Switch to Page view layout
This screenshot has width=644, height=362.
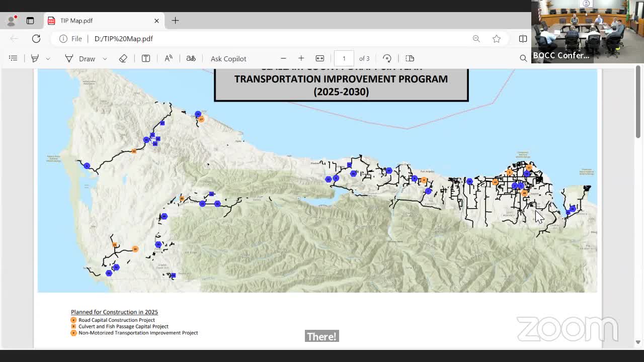[410, 58]
